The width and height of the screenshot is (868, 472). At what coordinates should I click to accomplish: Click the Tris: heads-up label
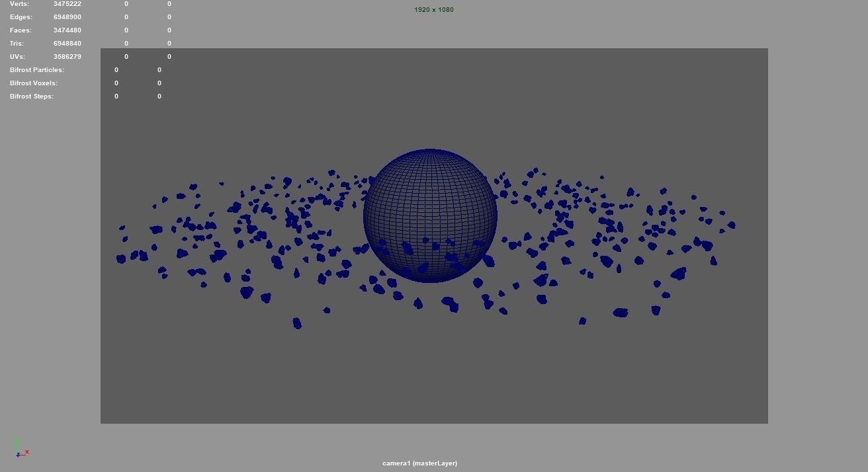pos(17,44)
